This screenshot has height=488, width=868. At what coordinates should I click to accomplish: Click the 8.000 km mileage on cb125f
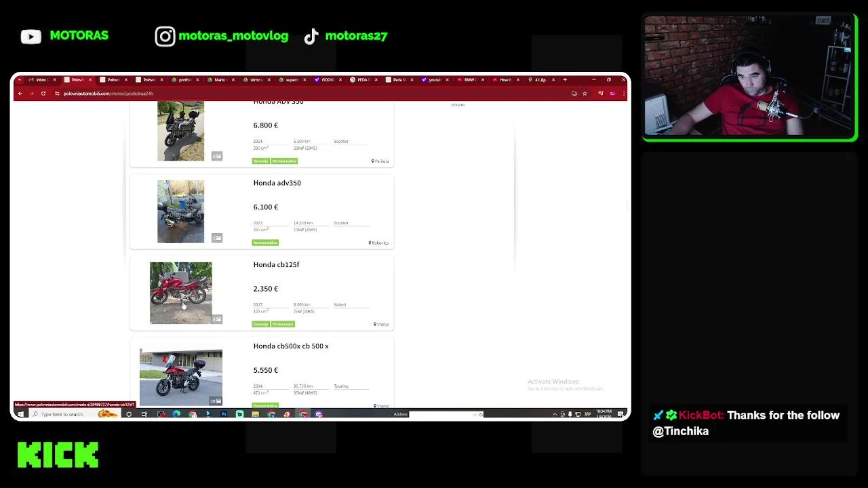302,304
